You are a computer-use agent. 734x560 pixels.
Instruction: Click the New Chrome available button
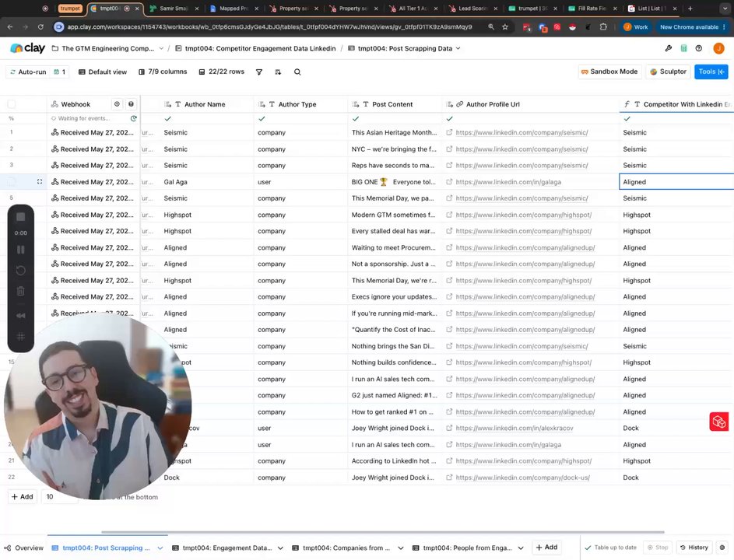coord(692,27)
